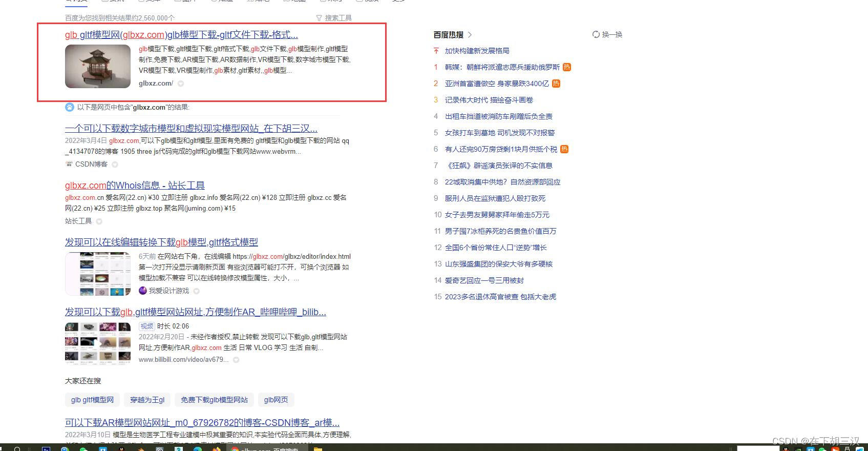Select related search glb网页
Screen dimensions: 868x451
(x=276, y=400)
